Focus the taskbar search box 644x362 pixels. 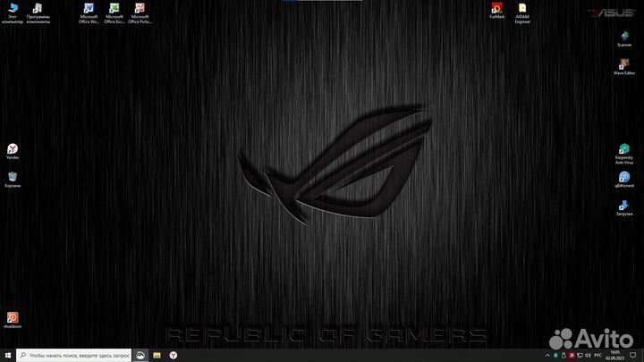coord(74,356)
